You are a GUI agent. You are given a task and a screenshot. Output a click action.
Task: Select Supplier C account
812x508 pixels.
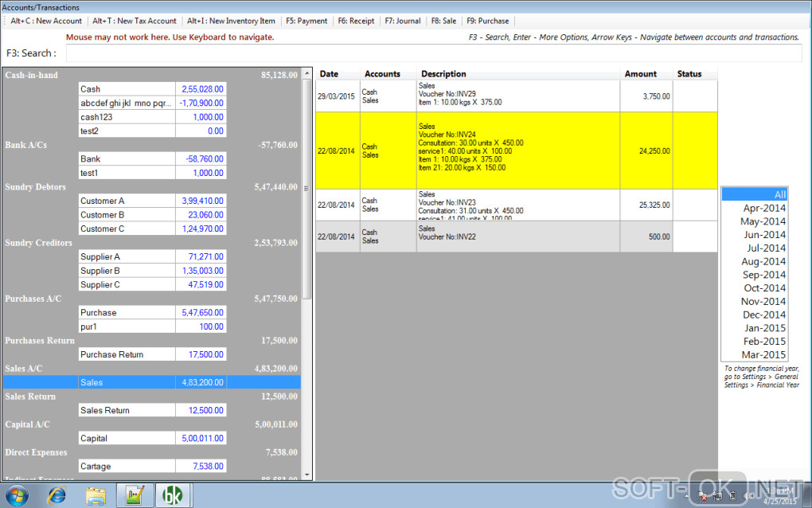pos(152,285)
